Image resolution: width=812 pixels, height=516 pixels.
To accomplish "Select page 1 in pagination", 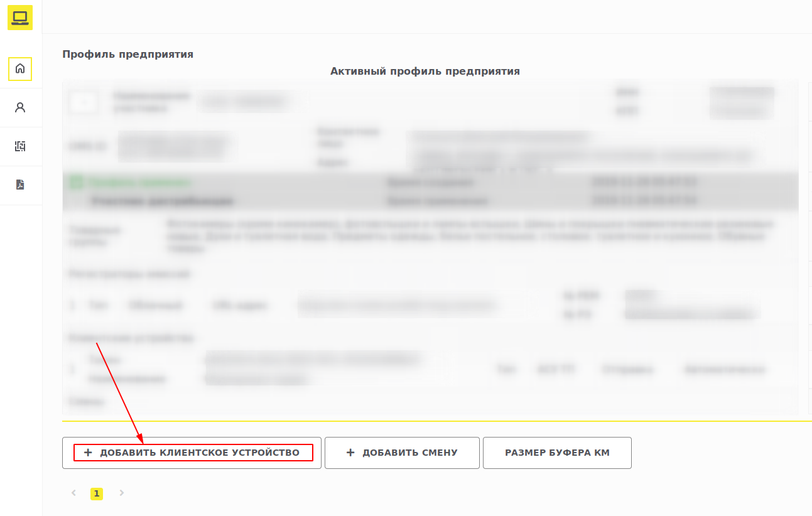I will (96, 494).
